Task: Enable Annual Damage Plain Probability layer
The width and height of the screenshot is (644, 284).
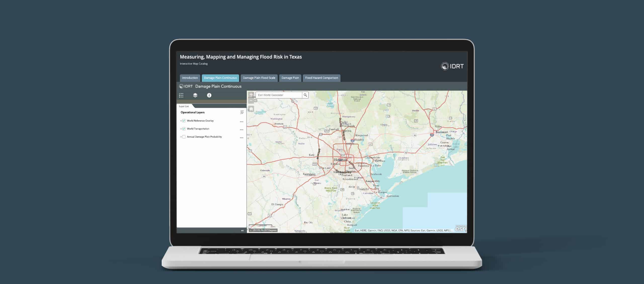Action: click(x=184, y=137)
